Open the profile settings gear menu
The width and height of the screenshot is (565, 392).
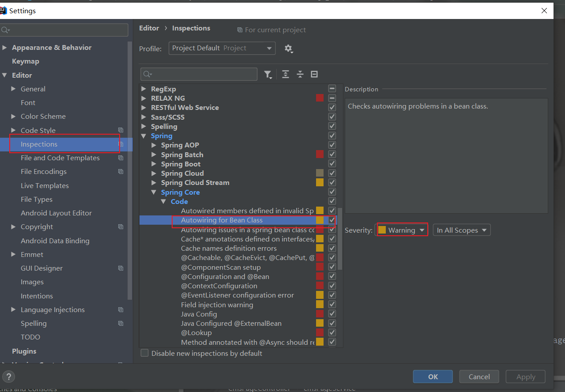[x=289, y=49]
